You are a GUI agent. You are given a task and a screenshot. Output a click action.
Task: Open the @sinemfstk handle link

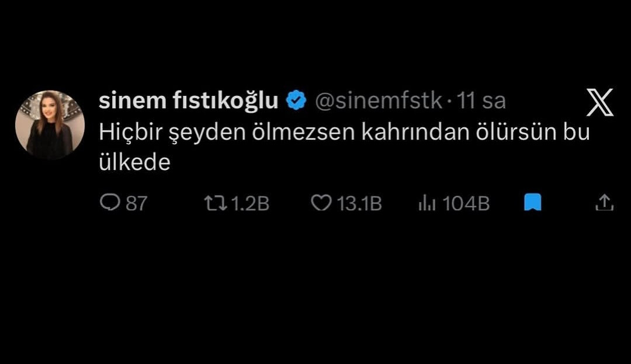click(379, 101)
